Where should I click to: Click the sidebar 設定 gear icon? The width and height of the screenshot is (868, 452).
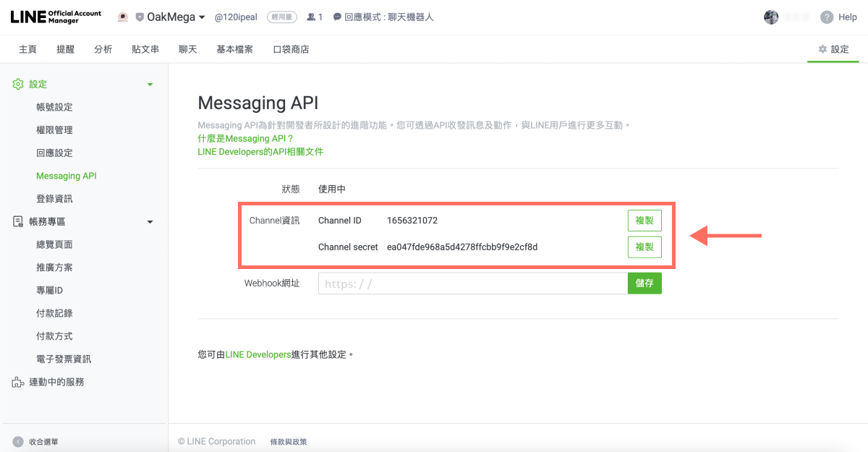pos(18,84)
